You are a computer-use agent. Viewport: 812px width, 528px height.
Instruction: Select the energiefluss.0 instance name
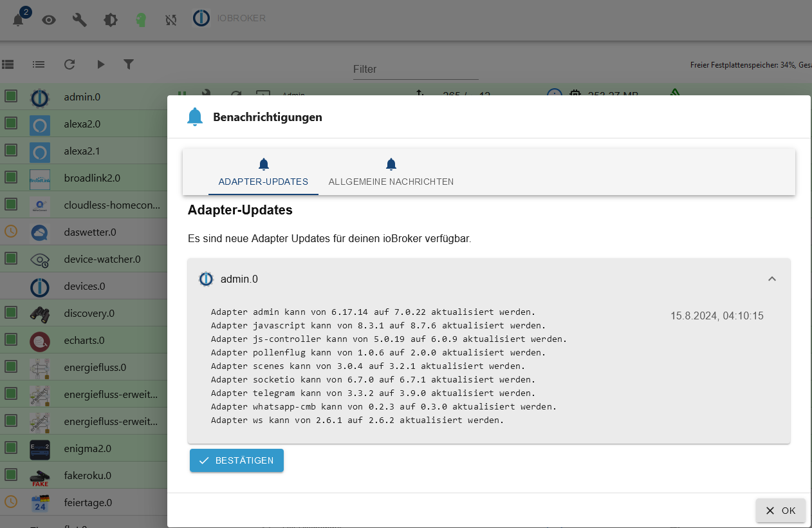[x=95, y=368]
